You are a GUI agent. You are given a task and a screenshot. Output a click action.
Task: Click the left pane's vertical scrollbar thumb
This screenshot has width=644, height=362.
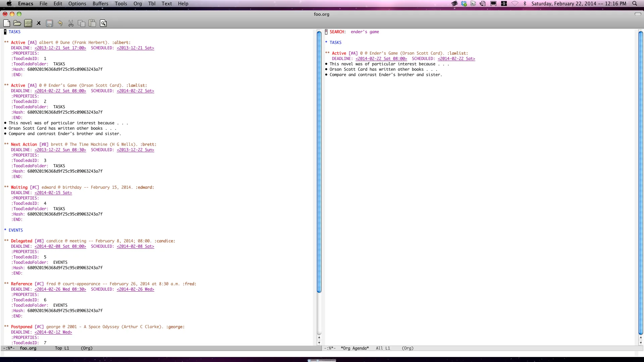(319, 161)
